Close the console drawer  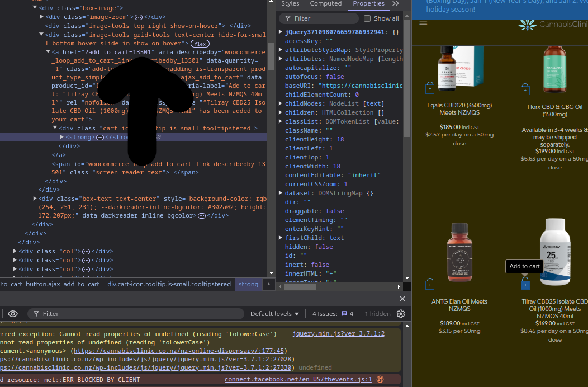(x=402, y=299)
